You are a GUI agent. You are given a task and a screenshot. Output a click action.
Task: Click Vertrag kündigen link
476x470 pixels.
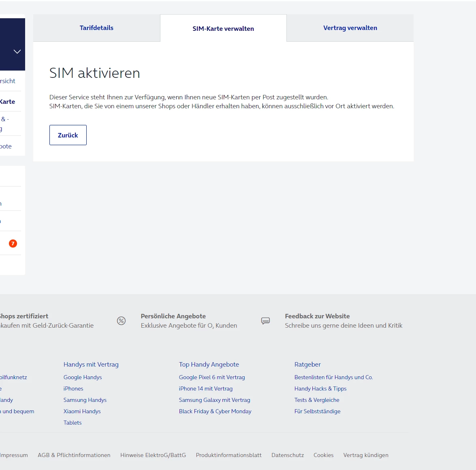pyautogui.click(x=366, y=455)
